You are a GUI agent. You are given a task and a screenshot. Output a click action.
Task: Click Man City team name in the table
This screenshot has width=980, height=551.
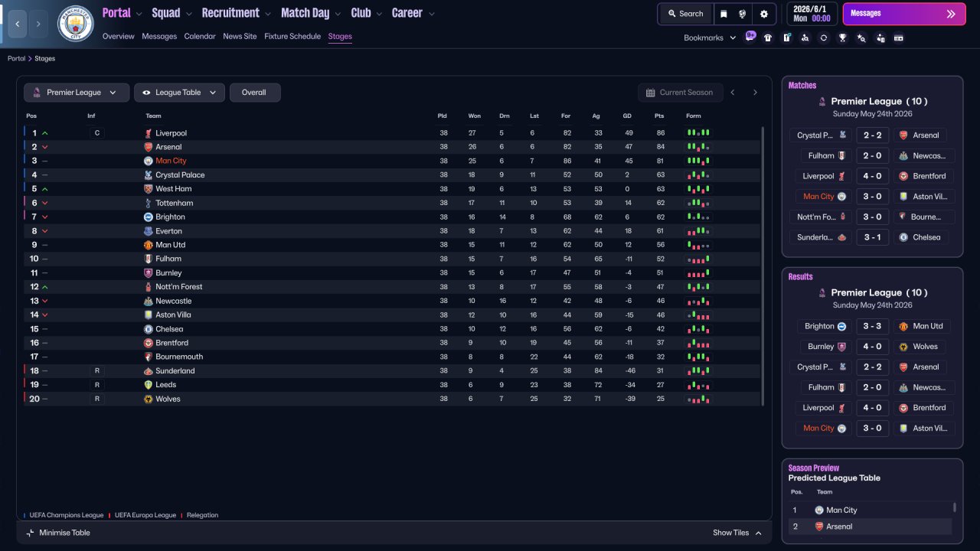tap(171, 161)
